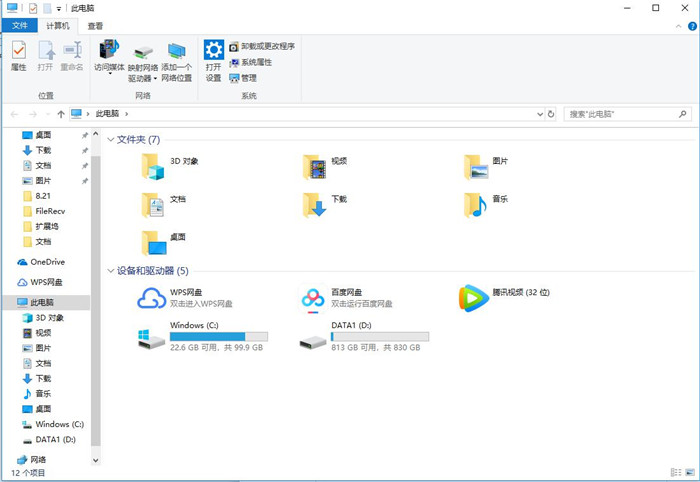Click 系统属性 in the ribbon
Image resolution: width=700 pixels, height=482 pixels.
point(255,62)
